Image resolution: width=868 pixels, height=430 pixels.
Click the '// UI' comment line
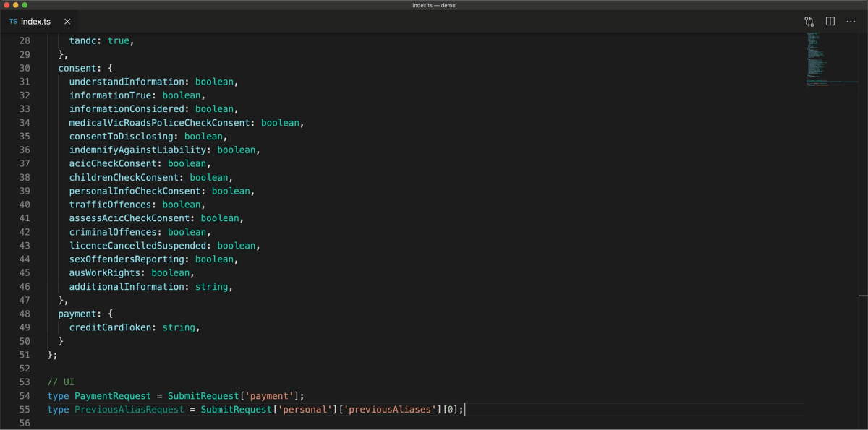click(x=61, y=382)
